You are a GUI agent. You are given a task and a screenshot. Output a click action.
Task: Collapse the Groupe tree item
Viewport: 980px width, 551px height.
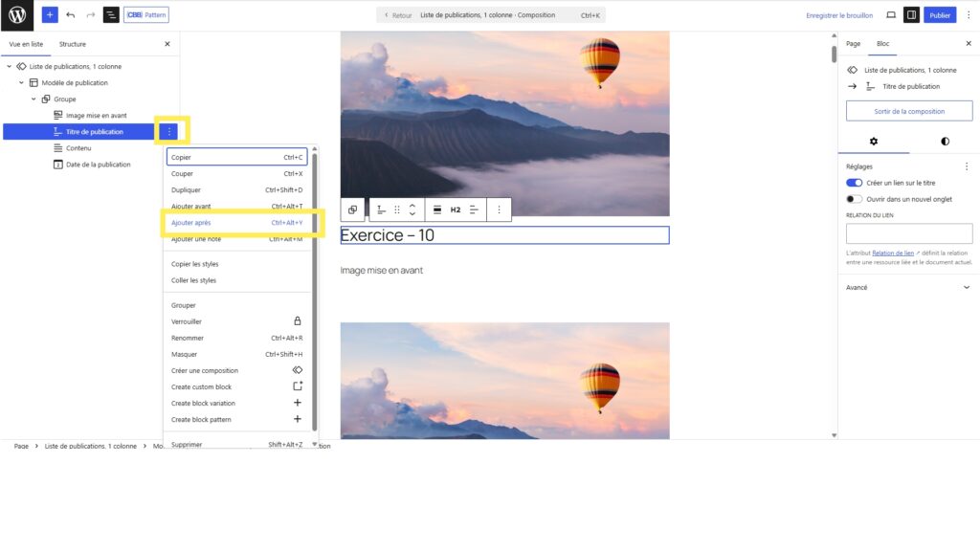click(33, 99)
